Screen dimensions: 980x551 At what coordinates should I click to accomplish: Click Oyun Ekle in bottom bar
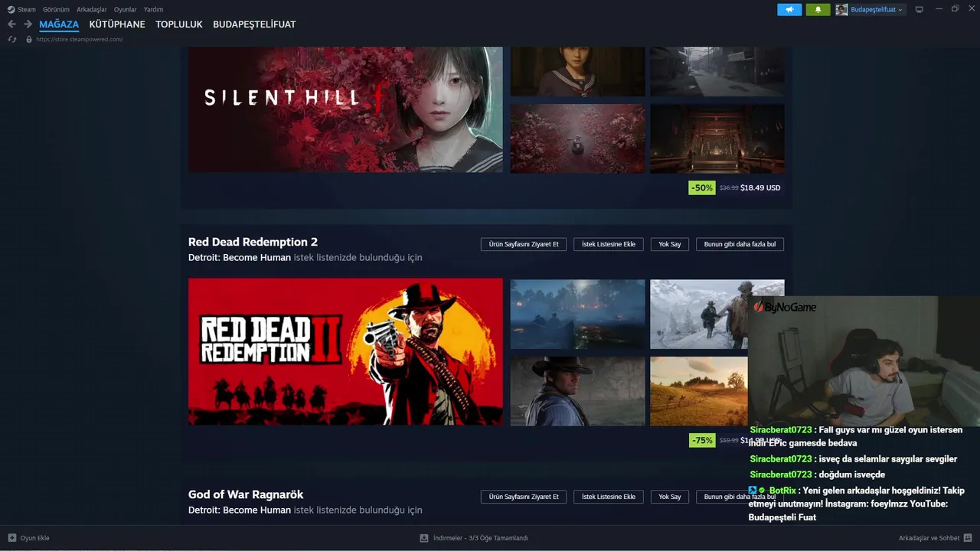[34, 538]
